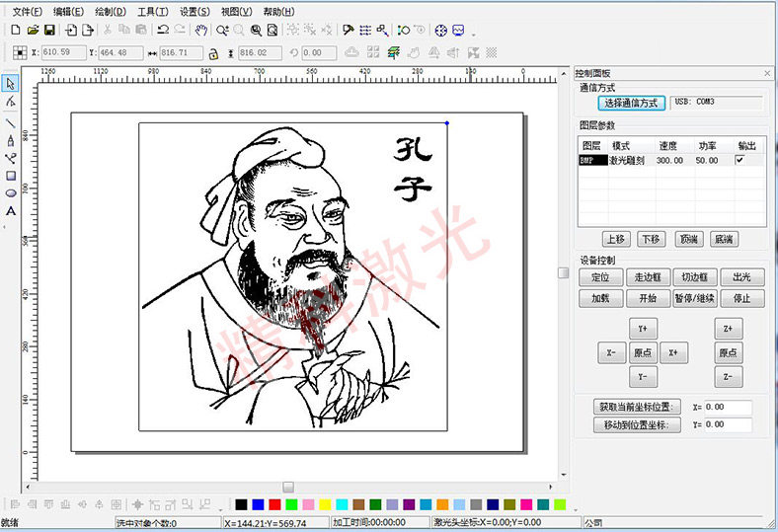Pick the cyan color swatch

coord(342,504)
